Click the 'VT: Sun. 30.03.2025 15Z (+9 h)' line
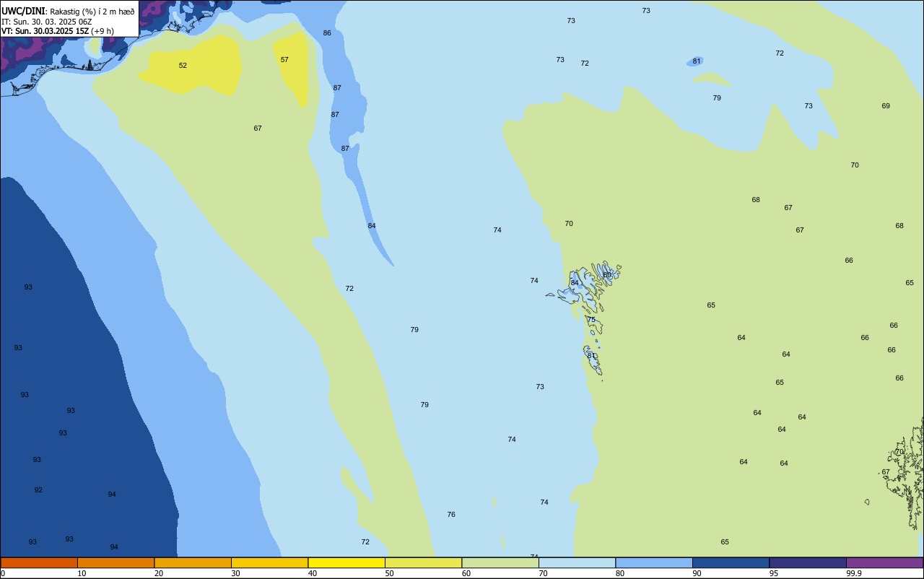The image size is (924, 579). tap(58, 31)
